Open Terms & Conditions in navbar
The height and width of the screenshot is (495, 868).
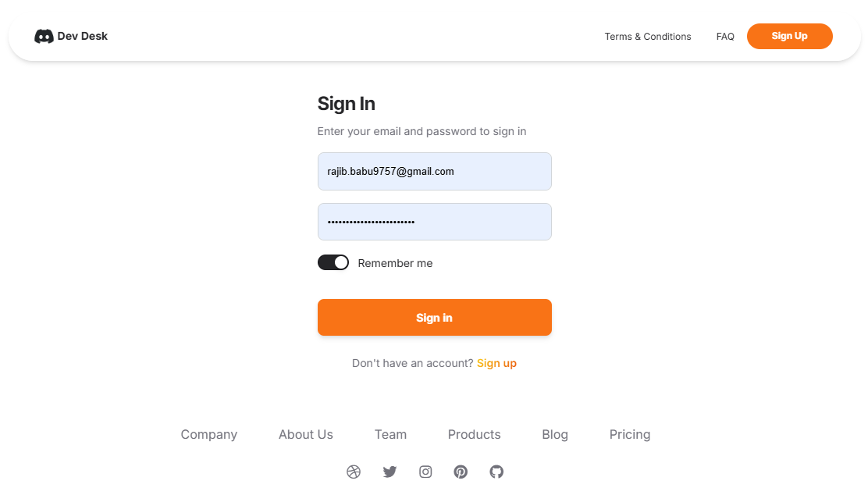pyautogui.click(x=648, y=37)
